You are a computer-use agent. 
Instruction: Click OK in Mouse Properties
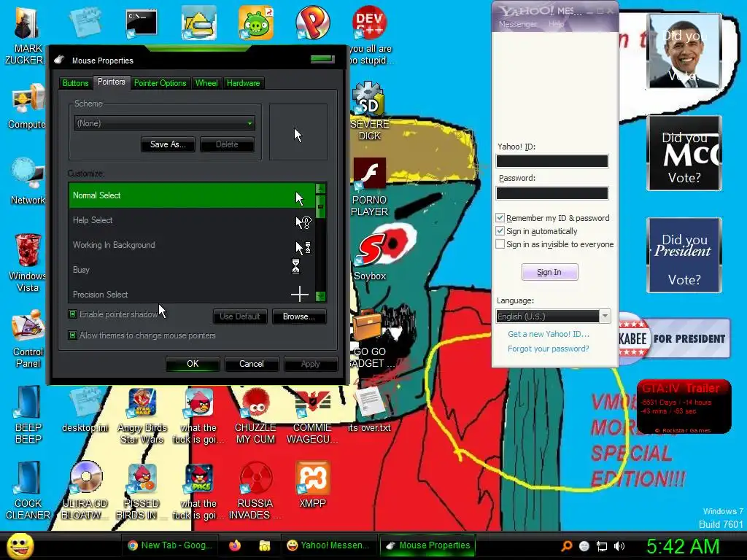coord(193,364)
